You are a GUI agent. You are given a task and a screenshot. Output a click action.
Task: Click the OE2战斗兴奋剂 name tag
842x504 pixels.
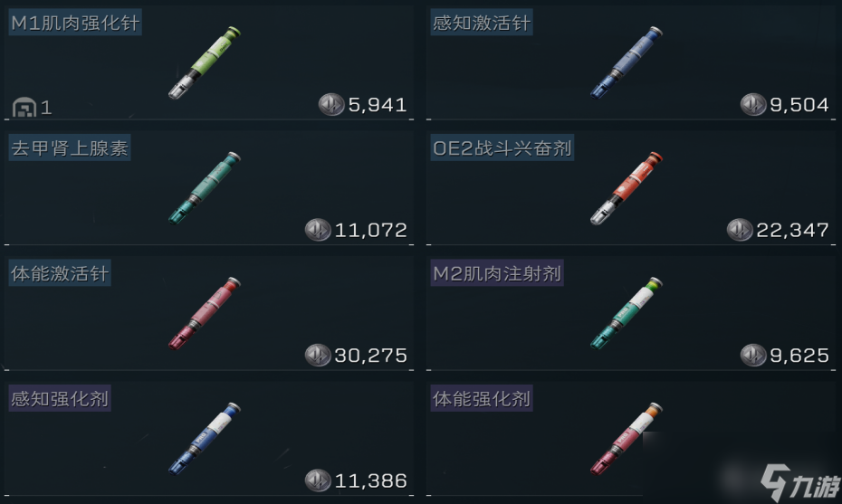(x=502, y=147)
